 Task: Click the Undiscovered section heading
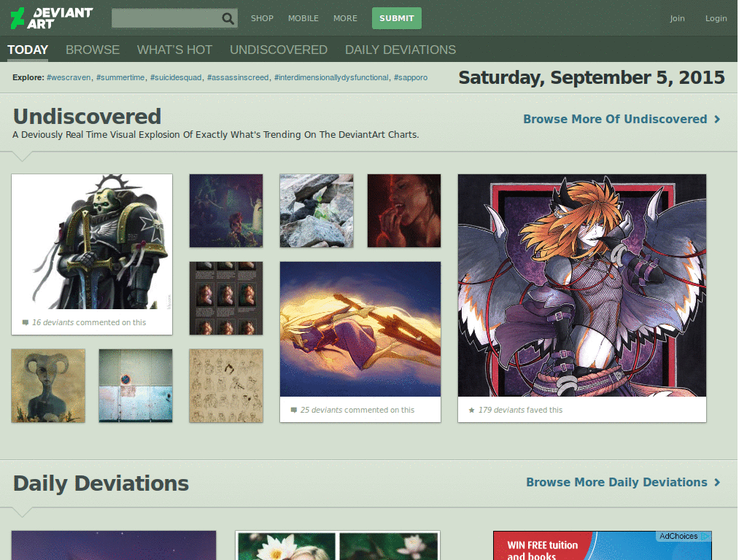pos(88,117)
